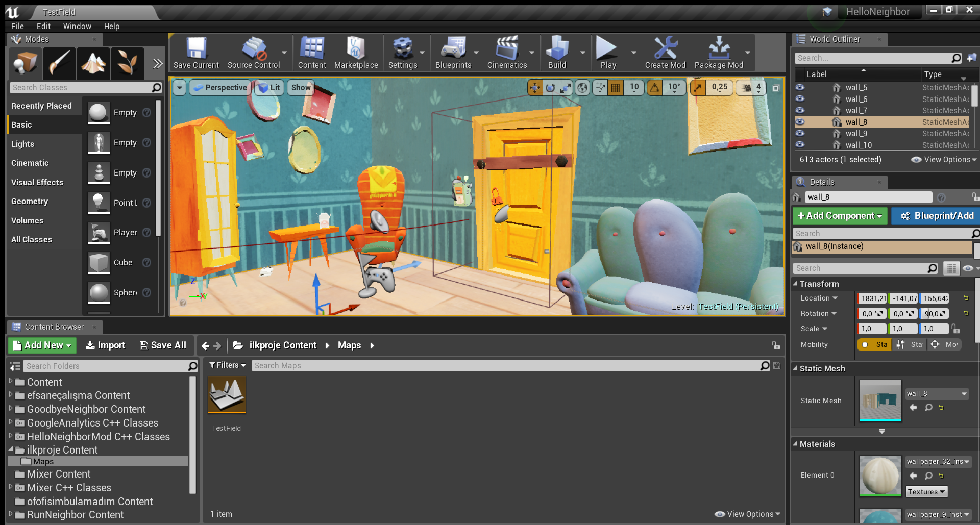
Task: Click Create Mod toolbar icon
Action: click(x=665, y=53)
